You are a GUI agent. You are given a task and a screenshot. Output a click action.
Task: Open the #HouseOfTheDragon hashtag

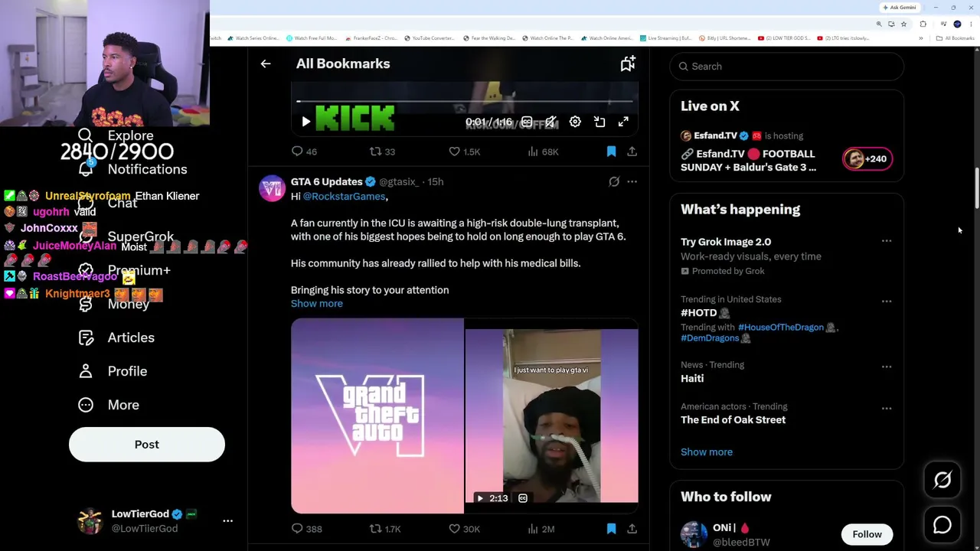(781, 327)
